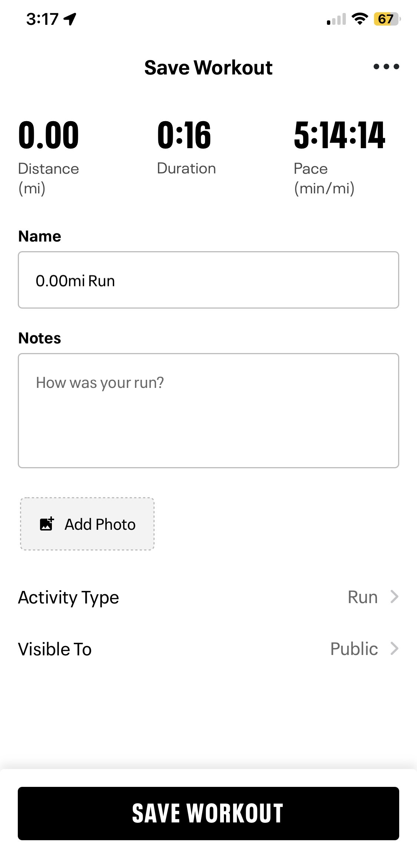417x868 pixels.
Task: Tap the Wi-Fi status icon
Action: [x=360, y=19]
